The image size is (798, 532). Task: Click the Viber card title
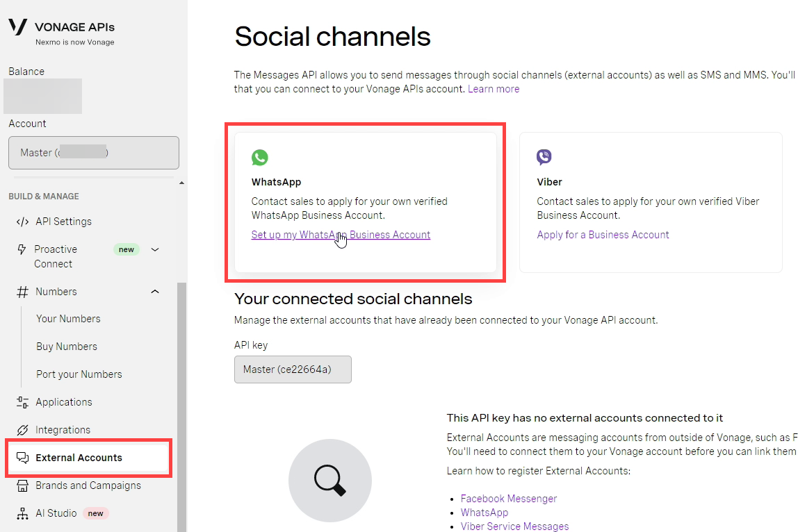[549, 182]
